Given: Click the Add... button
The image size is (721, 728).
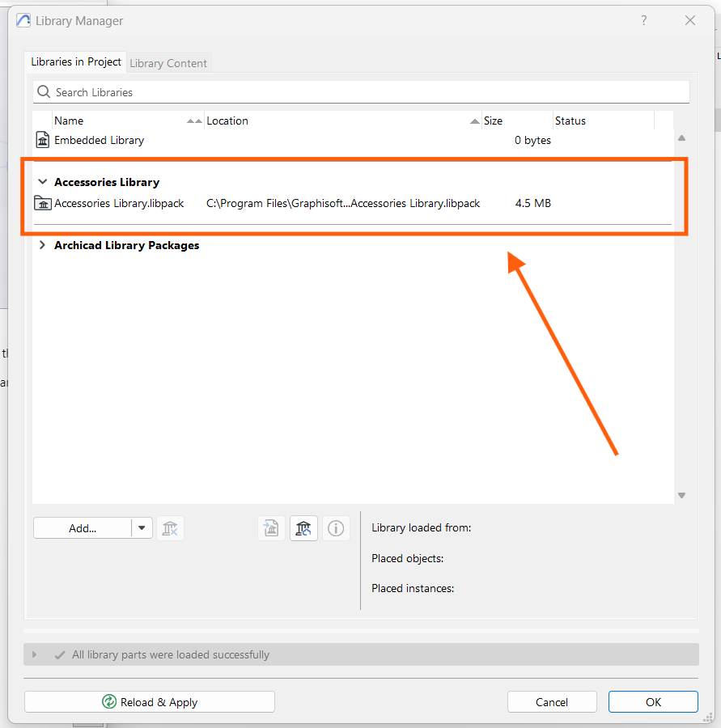Looking at the screenshot, I should pos(83,528).
